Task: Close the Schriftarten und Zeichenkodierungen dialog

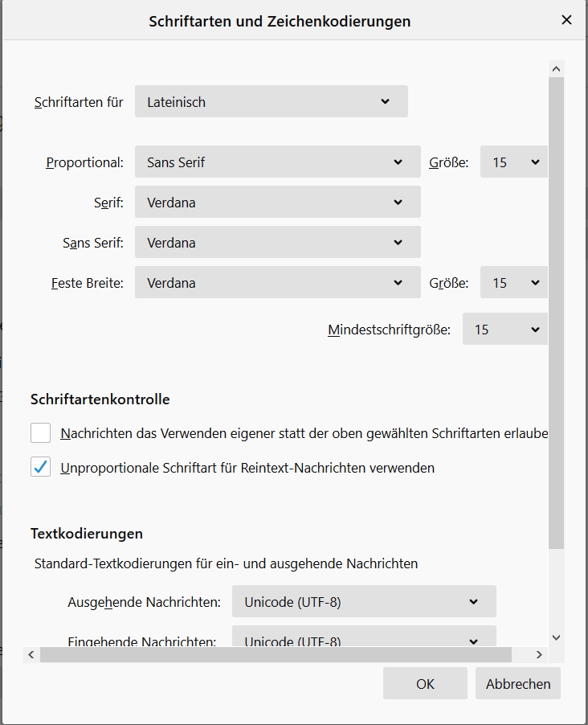Action: 566,20
